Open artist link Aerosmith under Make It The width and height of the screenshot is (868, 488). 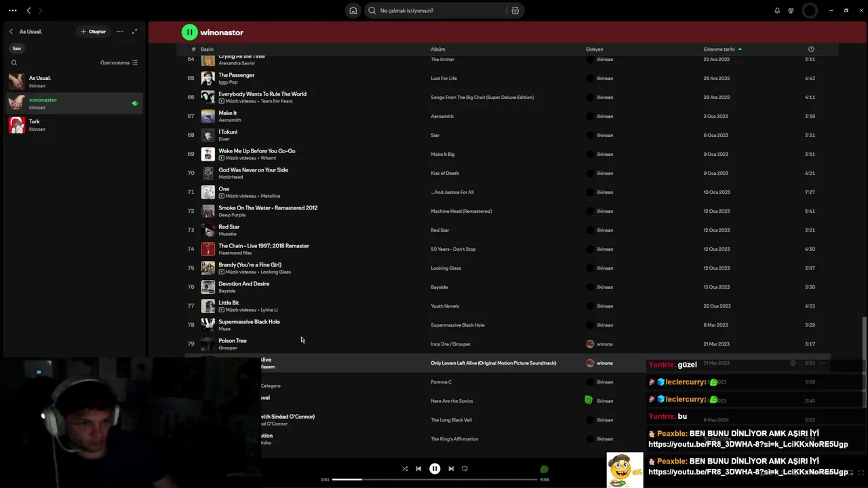[230, 120]
